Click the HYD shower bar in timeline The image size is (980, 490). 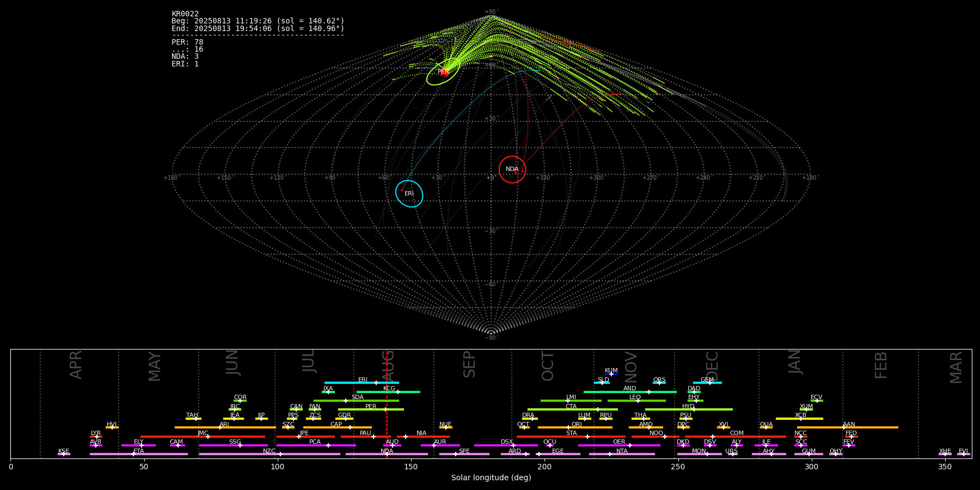[689, 409]
